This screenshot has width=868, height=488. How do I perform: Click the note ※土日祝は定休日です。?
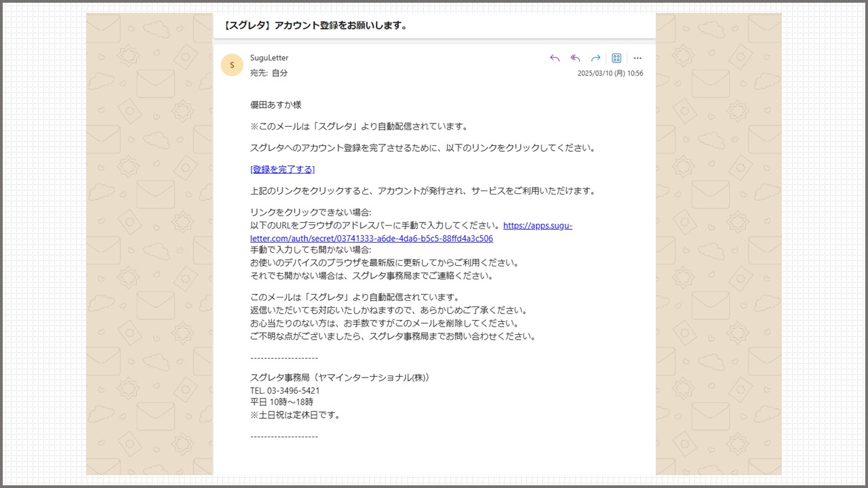[296, 415]
